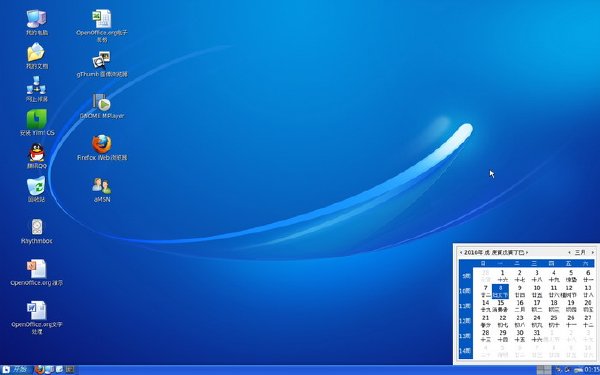
Task: Launch the aMSN messenger icon
Action: pyautogui.click(x=102, y=189)
